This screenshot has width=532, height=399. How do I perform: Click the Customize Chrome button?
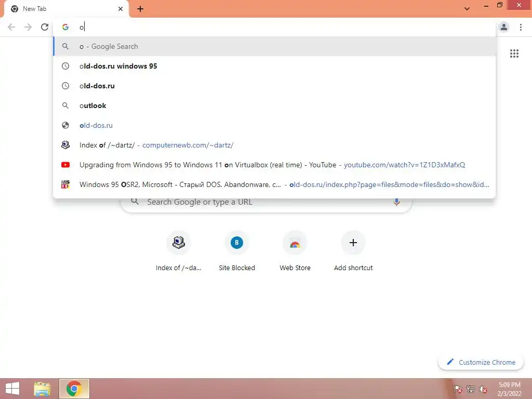pyautogui.click(x=481, y=362)
